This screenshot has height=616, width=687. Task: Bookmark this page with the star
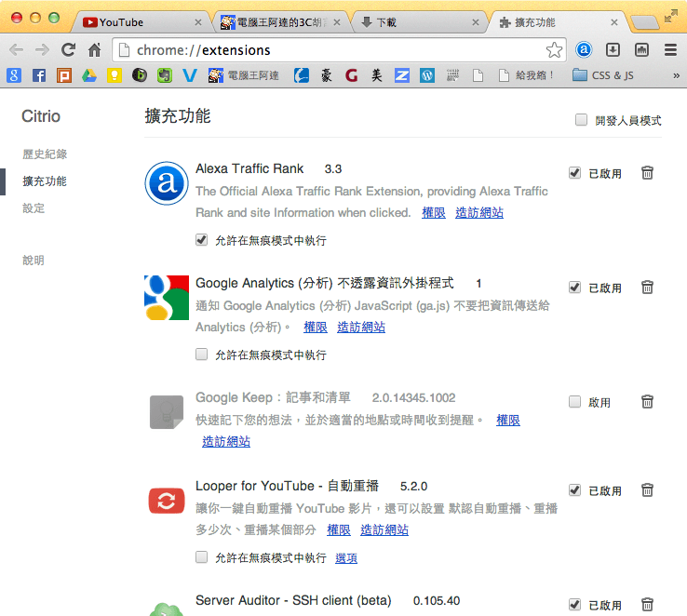pos(554,50)
